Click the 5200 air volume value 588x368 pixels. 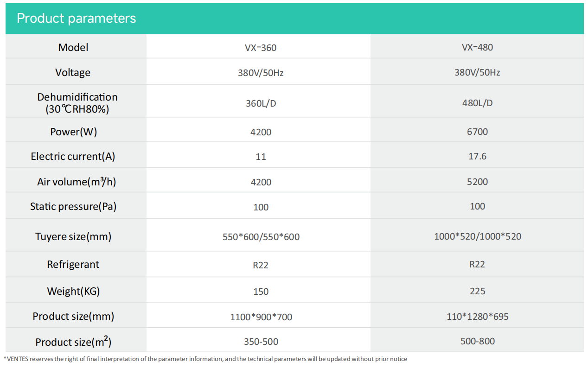click(x=477, y=182)
